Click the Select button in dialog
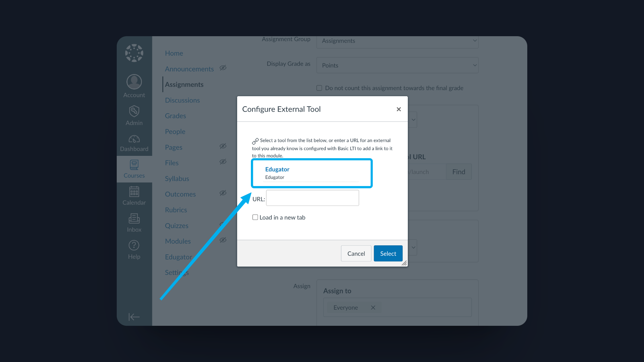This screenshot has height=362, width=644. [388, 253]
